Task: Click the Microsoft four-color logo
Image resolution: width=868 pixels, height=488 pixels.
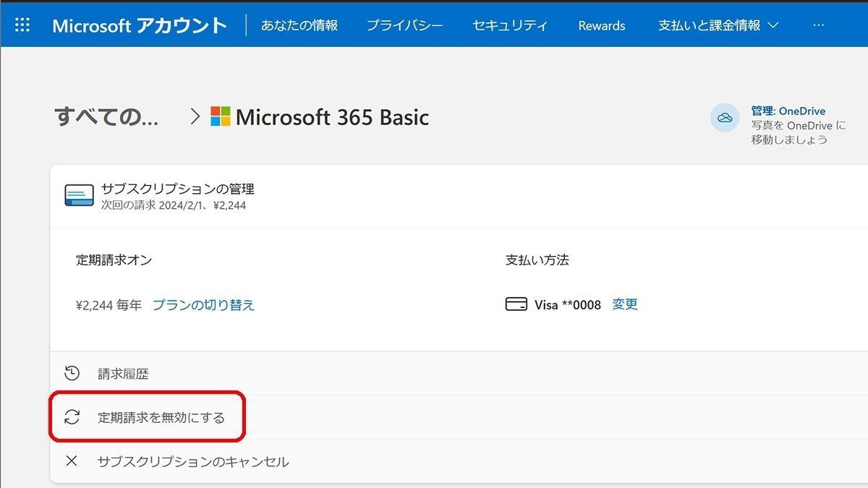Action: (221, 116)
